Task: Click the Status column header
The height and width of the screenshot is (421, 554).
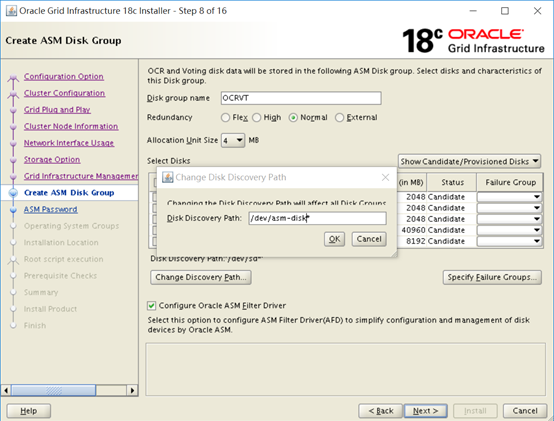Action: pyautogui.click(x=452, y=182)
